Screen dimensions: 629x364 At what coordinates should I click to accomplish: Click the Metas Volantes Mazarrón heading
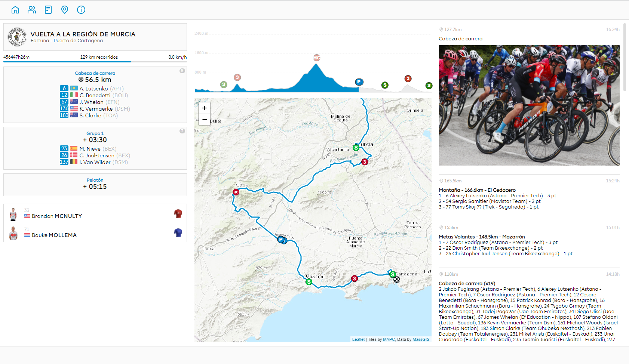482,237
